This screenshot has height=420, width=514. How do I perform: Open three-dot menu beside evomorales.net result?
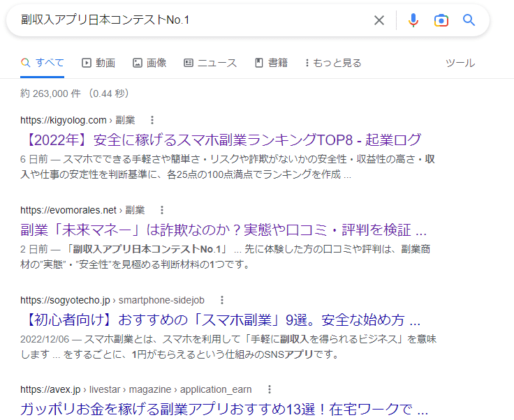pos(161,210)
